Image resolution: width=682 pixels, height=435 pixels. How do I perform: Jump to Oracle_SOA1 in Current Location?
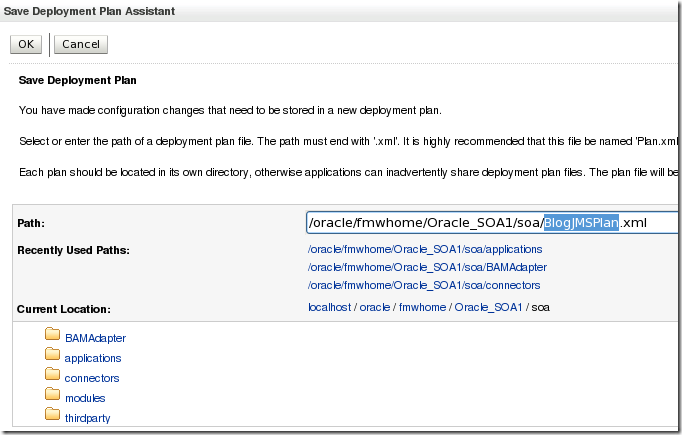point(486,308)
